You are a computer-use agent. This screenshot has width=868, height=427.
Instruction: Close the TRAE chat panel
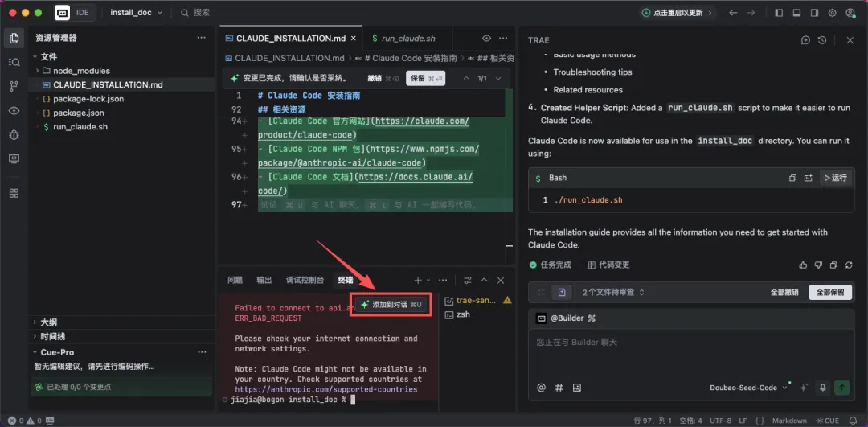pyautogui.click(x=850, y=40)
